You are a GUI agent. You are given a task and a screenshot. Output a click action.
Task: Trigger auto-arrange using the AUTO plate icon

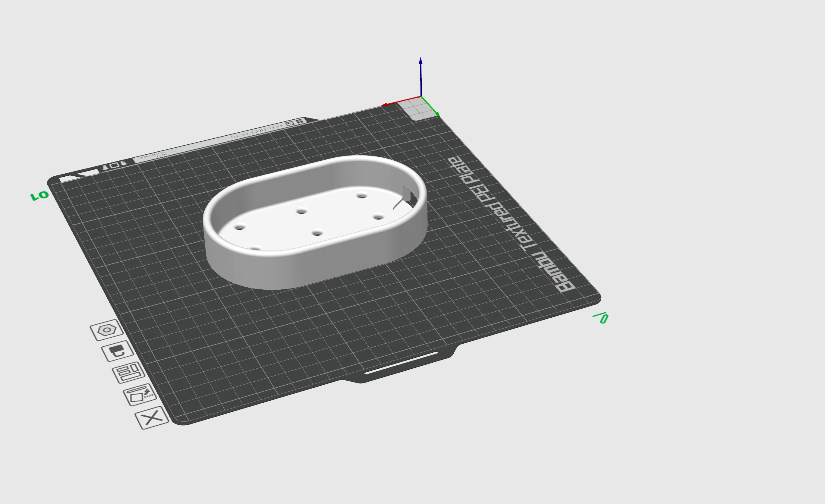click(x=140, y=395)
